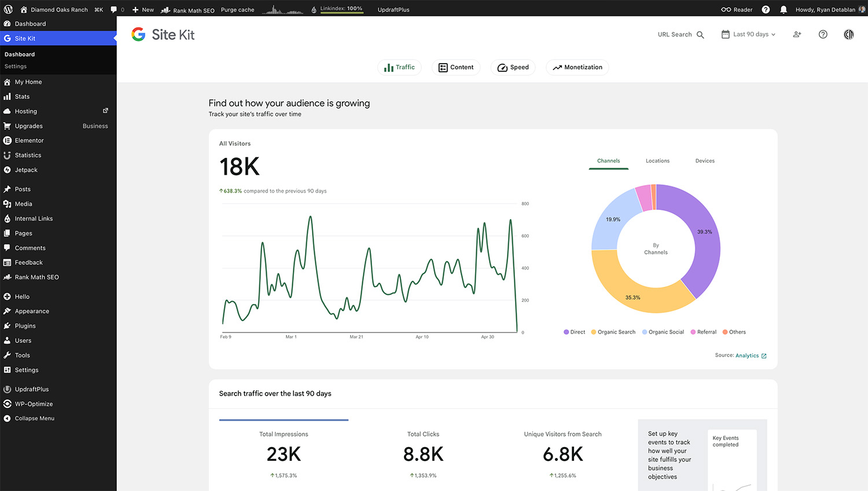Click Purge cache in admin bar
This screenshot has width=868, height=491.
coord(237,10)
